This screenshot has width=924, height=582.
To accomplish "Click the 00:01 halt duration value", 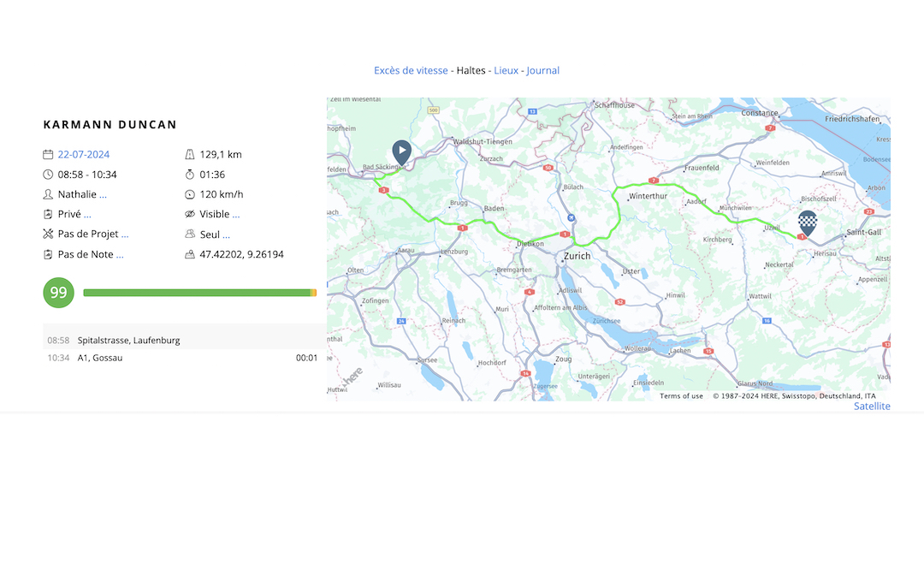I will point(306,358).
